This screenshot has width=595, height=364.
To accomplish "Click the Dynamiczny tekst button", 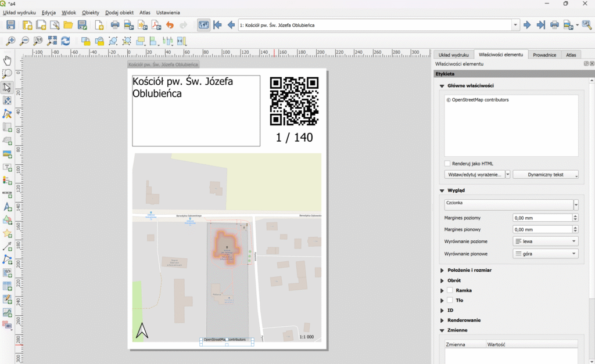I will point(545,174).
